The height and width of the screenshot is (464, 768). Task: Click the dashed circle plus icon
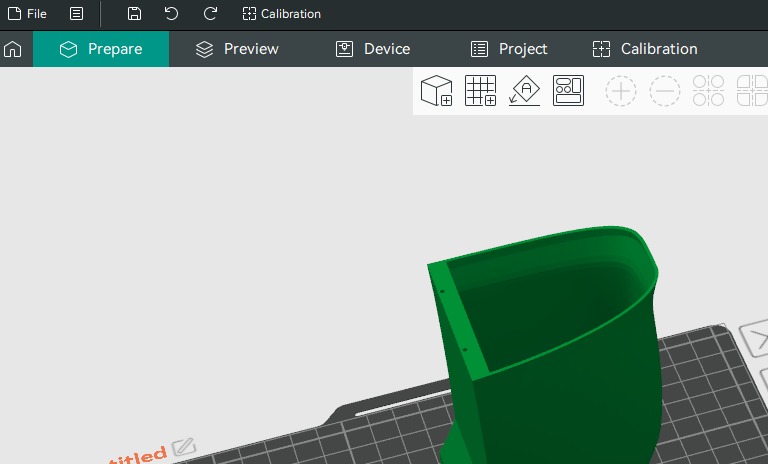click(621, 91)
